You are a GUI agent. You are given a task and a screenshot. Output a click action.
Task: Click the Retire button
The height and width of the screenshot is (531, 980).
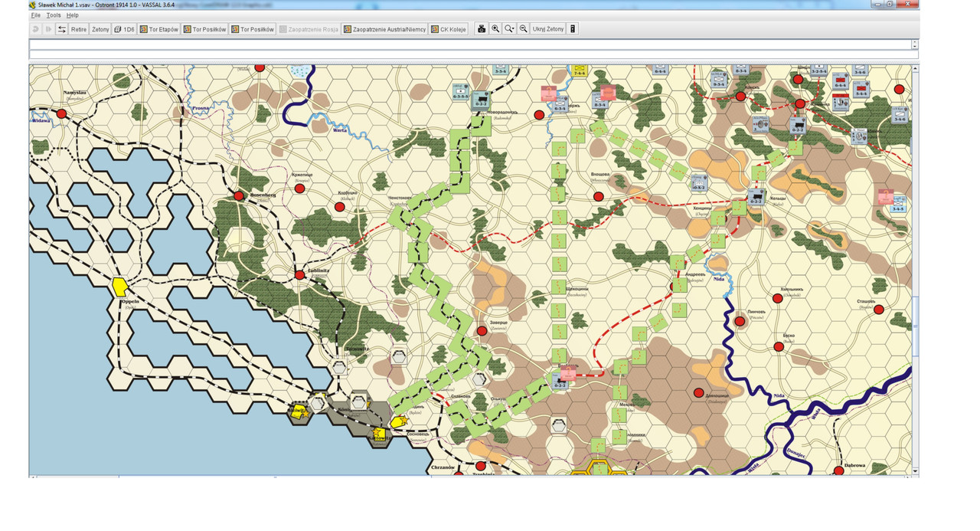click(79, 29)
